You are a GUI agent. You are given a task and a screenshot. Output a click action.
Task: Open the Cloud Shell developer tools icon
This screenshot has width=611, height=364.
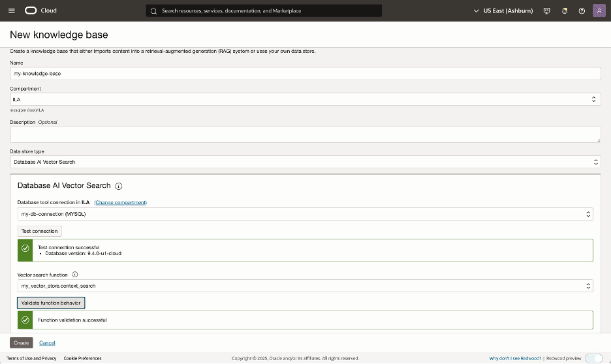[x=546, y=11]
